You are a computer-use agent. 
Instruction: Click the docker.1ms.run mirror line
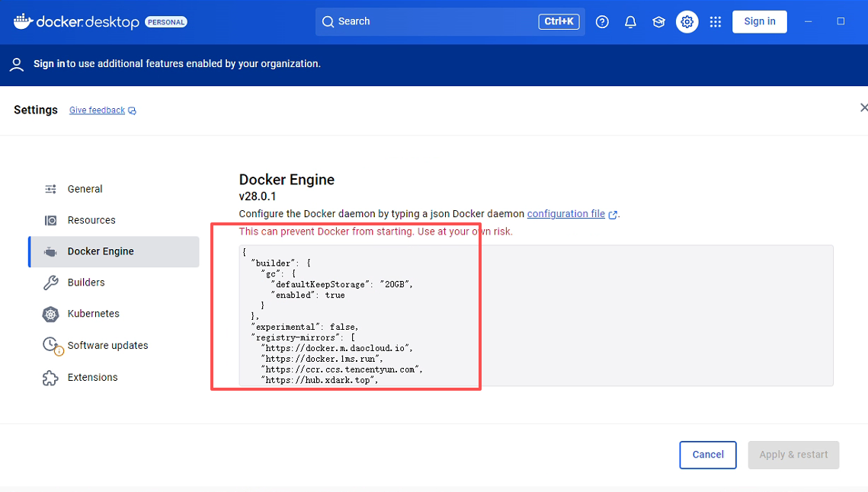[x=322, y=359]
